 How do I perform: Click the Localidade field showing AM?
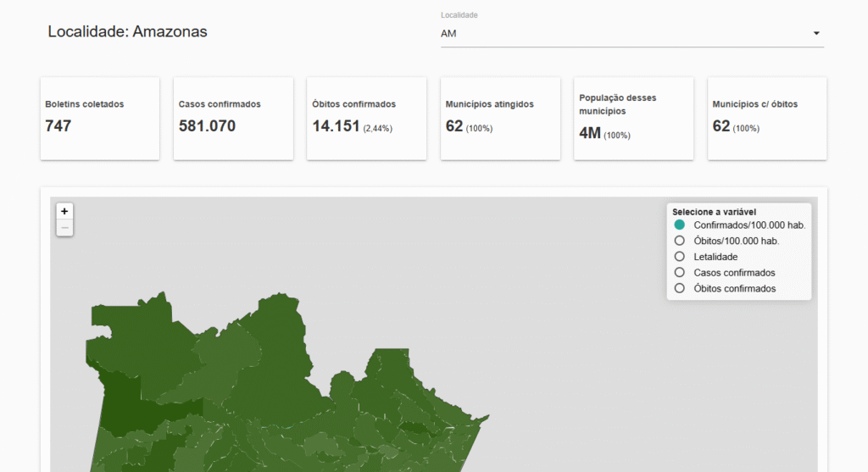pos(632,33)
